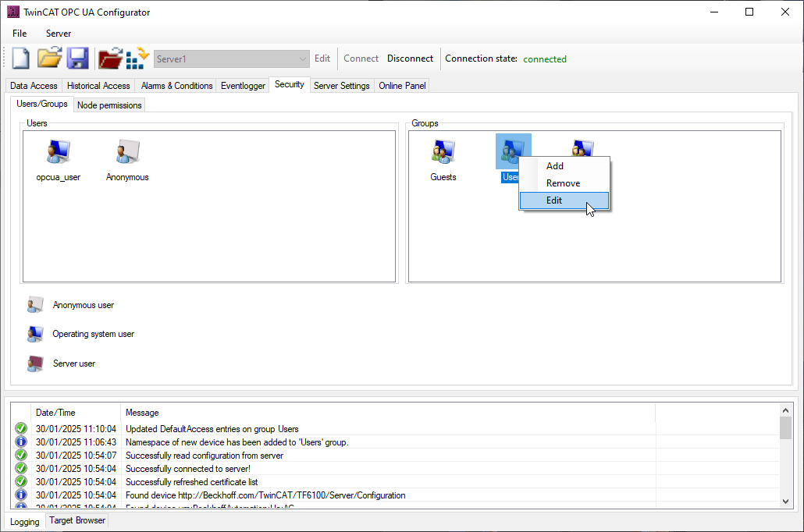
Task: Click the New configuration file icon
Action: (x=20, y=59)
